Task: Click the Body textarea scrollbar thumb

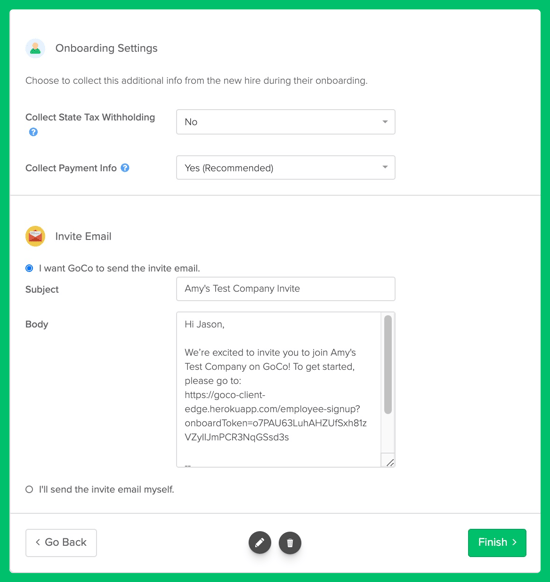Action: (x=388, y=364)
